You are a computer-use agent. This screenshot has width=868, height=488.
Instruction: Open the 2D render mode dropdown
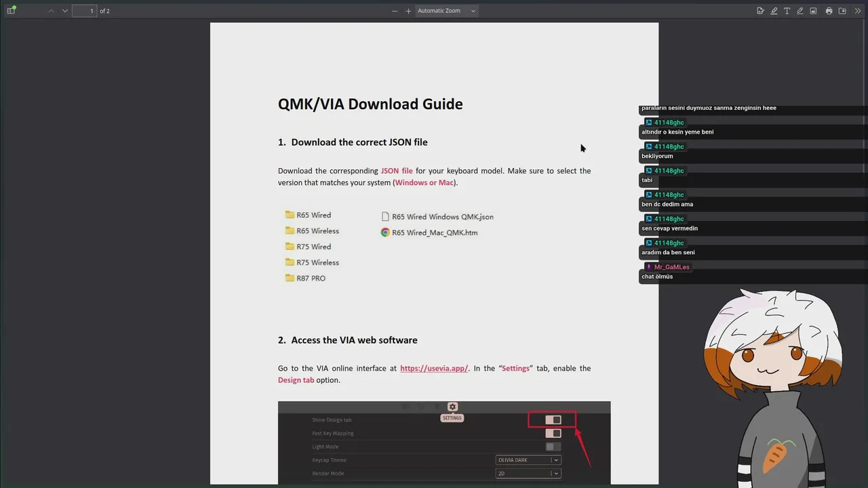coord(528,474)
